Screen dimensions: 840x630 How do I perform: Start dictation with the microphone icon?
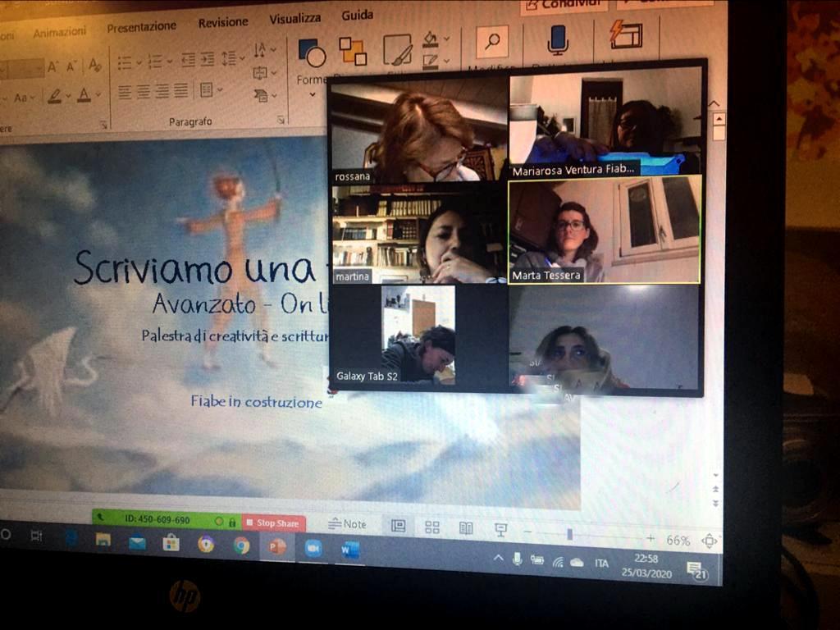[x=558, y=39]
